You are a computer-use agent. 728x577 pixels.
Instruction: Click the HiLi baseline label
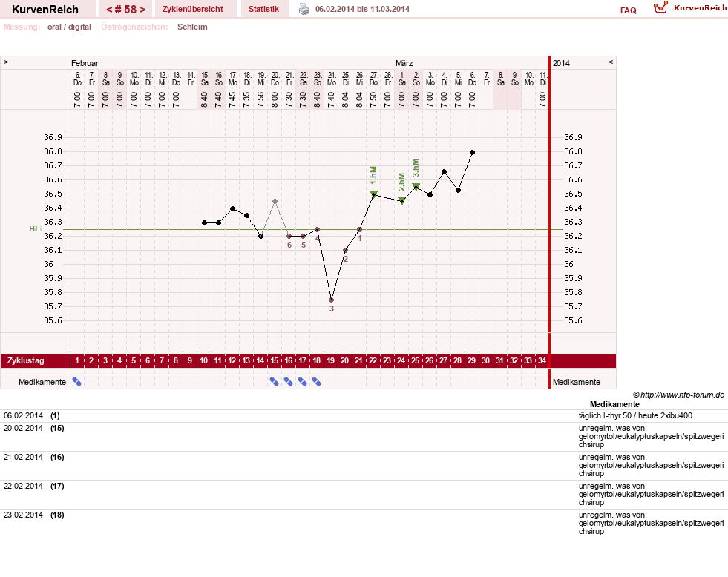point(36,229)
